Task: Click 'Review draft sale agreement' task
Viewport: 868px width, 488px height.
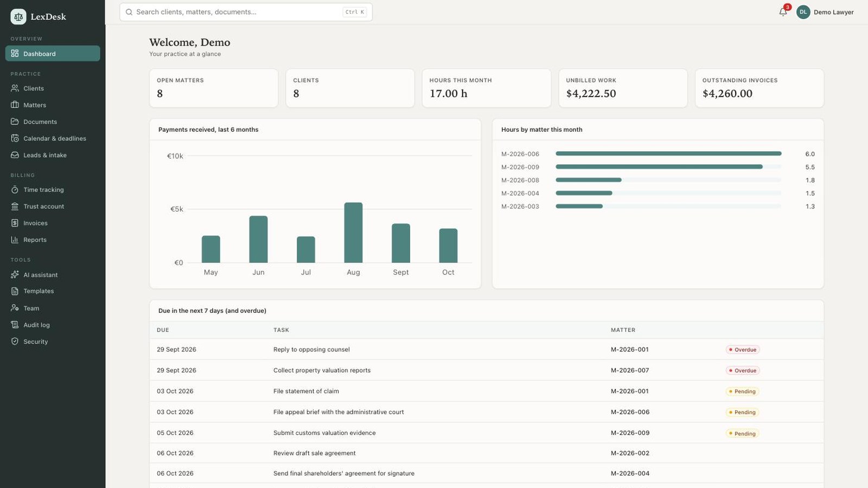Action: tap(315, 453)
